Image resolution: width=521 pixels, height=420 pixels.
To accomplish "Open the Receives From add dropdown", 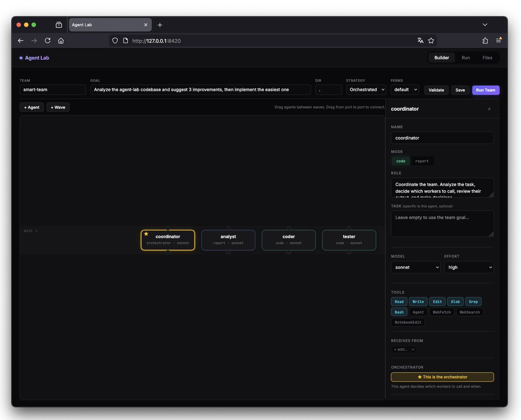I will click(404, 349).
